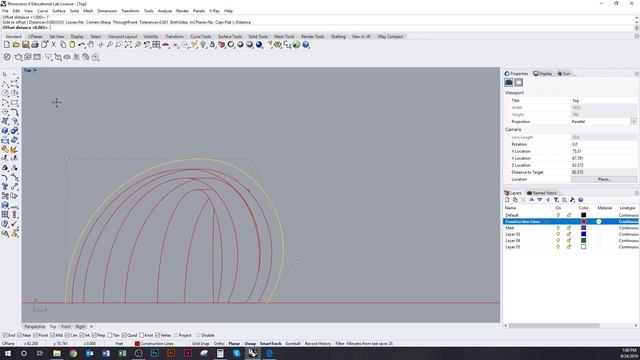Select the Circle tool in the left sidebar
The image size is (640, 360).
click(5, 93)
